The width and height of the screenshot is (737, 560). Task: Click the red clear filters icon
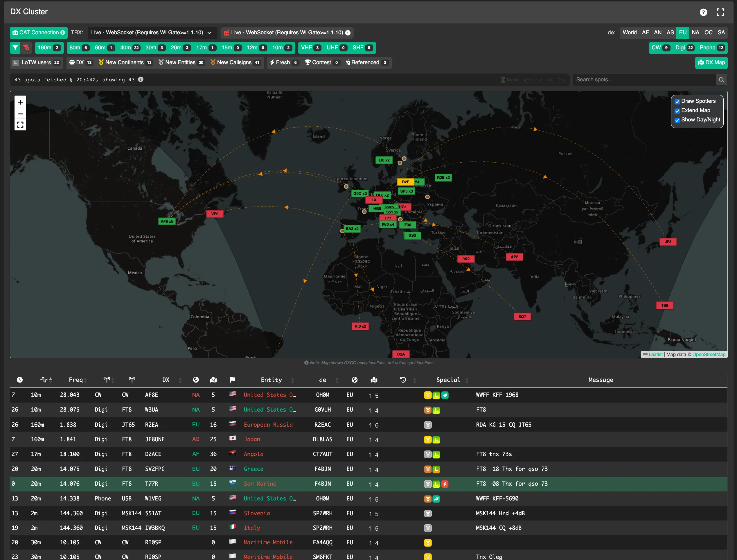tap(26, 48)
